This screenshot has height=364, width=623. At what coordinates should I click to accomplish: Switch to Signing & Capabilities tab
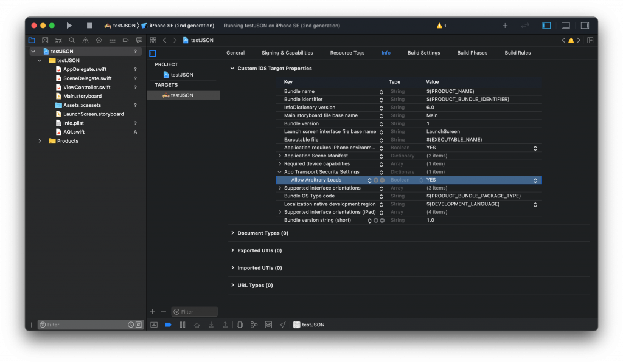pos(287,53)
